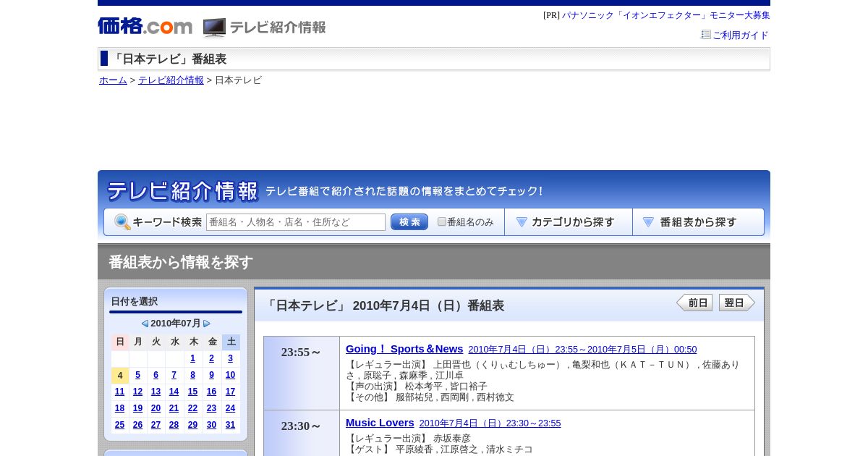
Task: Open the 23:55～00:50 broadcast time link
Action: [582, 350]
